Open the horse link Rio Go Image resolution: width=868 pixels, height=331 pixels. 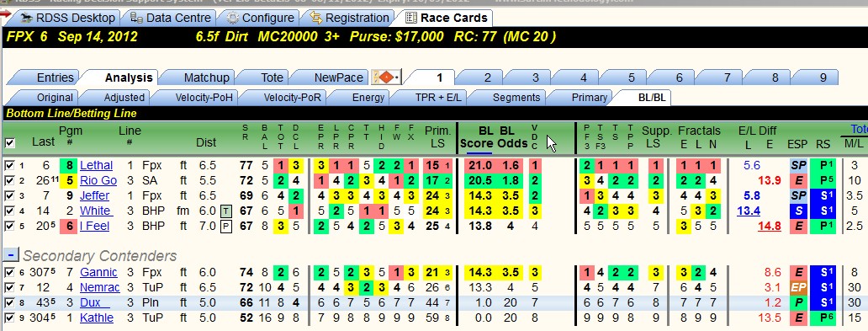tap(98, 180)
